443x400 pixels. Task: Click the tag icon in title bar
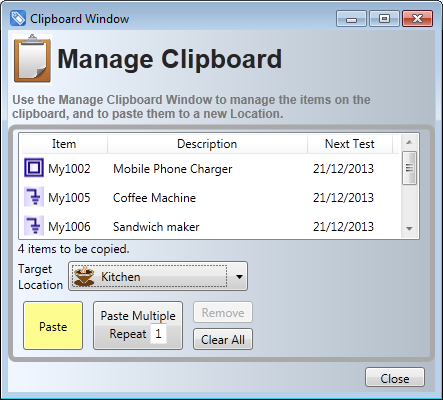(x=17, y=18)
